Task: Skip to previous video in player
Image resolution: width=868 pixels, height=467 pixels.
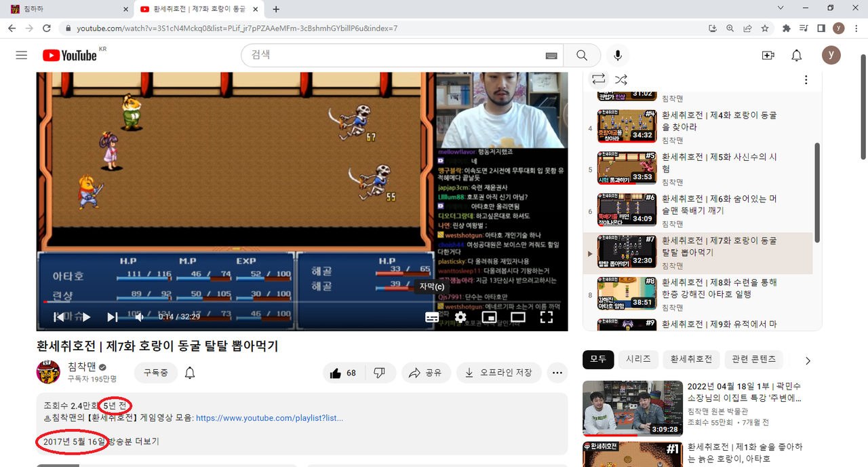Action: [x=60, y=317]
